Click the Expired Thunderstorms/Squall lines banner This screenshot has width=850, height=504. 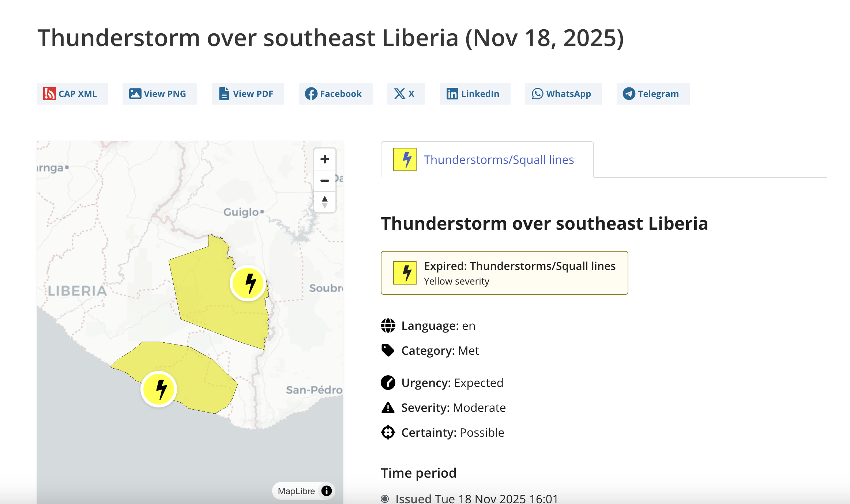(x=504, y=273)
